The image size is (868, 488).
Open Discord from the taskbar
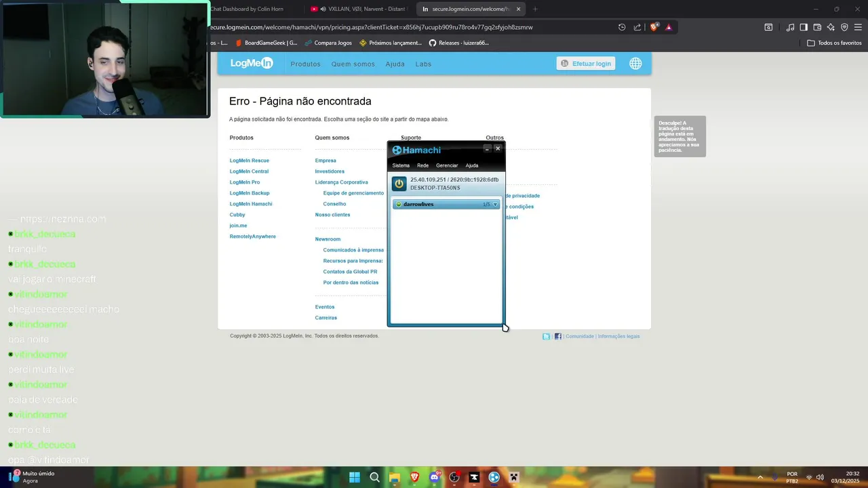(435, 477)
